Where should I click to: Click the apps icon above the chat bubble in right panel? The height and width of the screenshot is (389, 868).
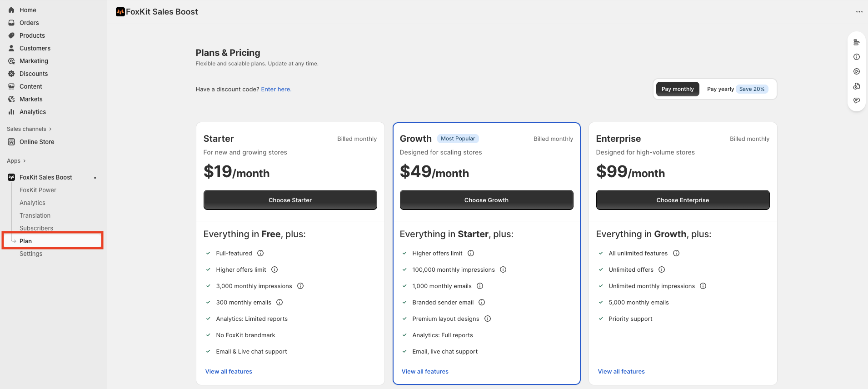coord(857,86)
